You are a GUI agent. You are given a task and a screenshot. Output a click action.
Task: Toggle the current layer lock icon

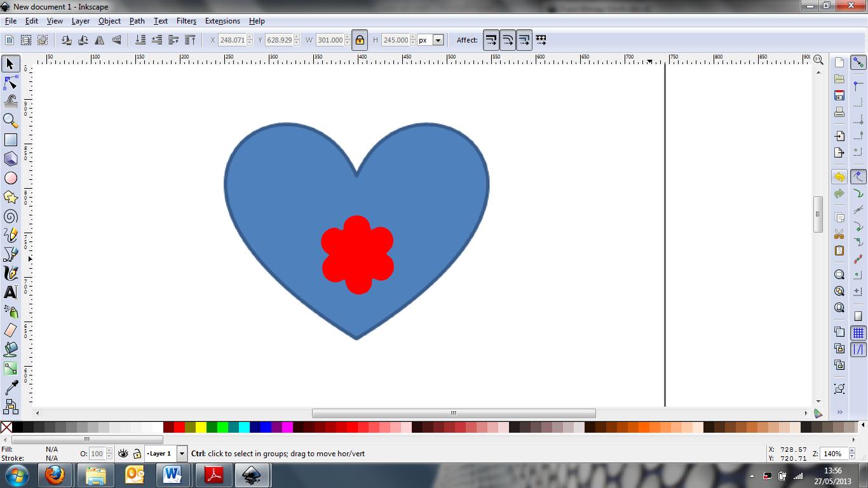(x=137, y=454)
